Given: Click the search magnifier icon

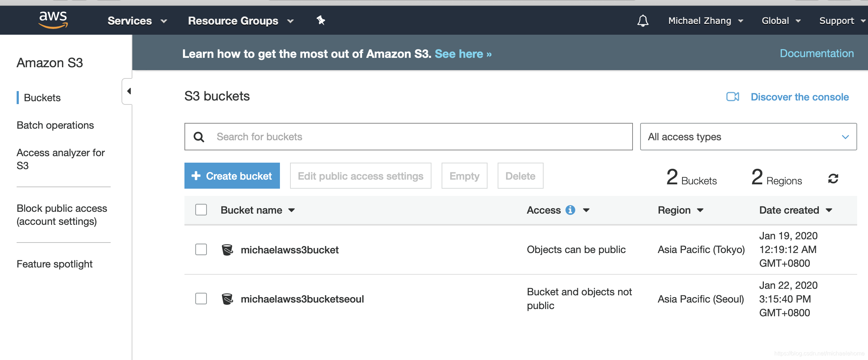Looking at the screenshot, I should (199, 137).
